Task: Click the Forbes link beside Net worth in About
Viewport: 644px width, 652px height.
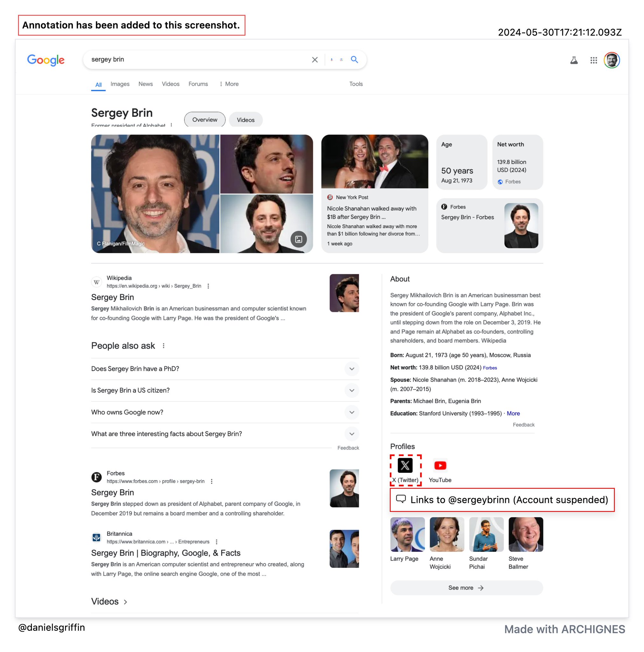Action: [490, 368]
